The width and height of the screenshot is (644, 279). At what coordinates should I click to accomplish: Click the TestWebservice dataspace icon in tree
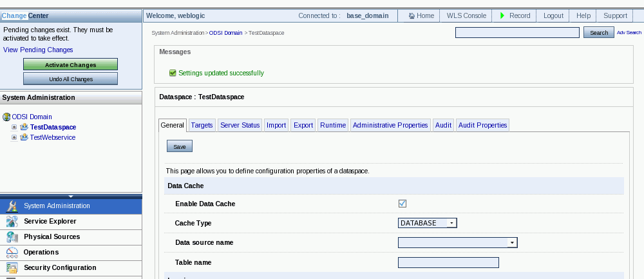(24, 137)
